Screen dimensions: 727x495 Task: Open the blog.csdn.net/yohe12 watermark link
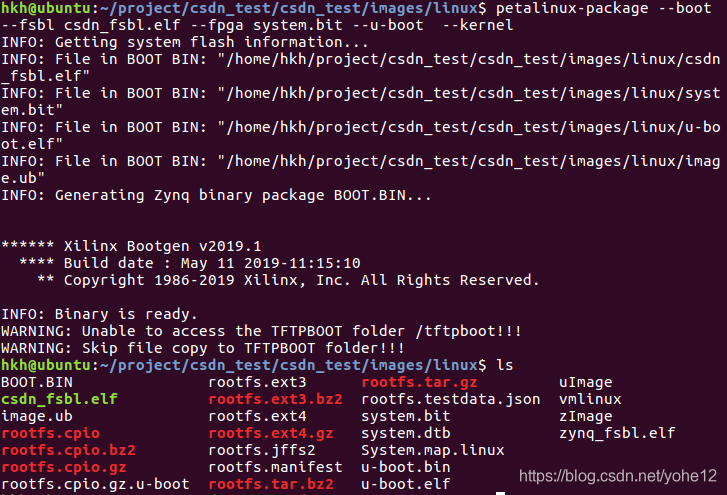tap(618, 476)
